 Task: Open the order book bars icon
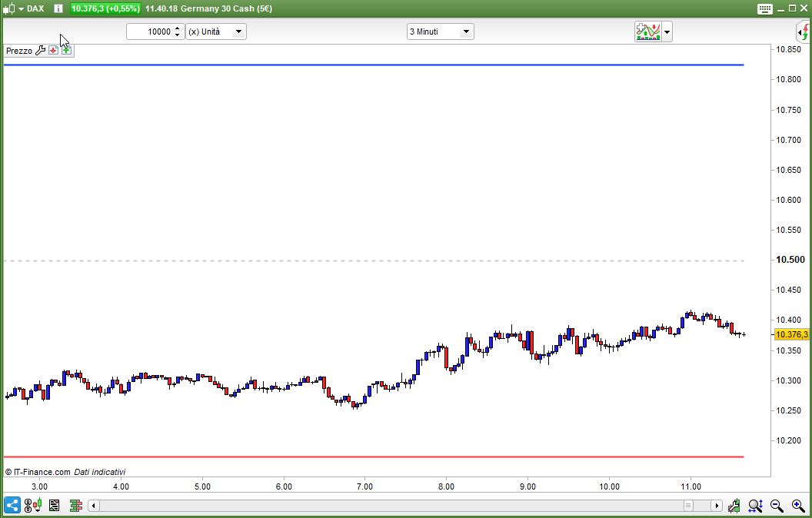pos(76,505)
